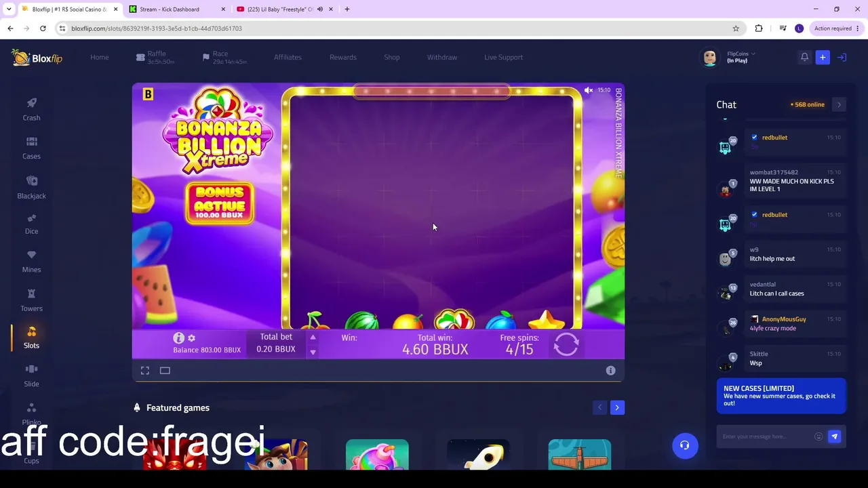The image size is (868, 488).
Task: Open the Dice game
Action: (31, 224)
